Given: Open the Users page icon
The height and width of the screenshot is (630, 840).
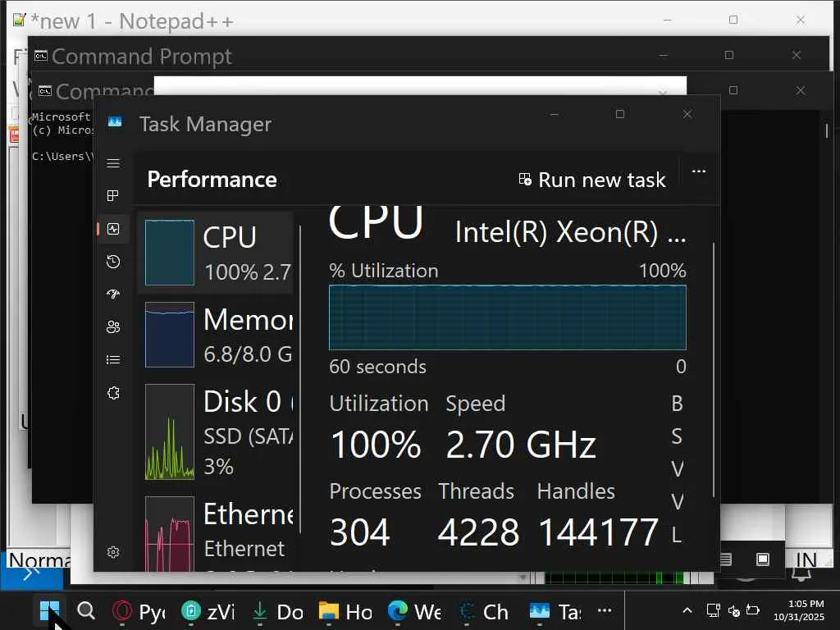Looking at the screenshot, I should tap(113, 327).
